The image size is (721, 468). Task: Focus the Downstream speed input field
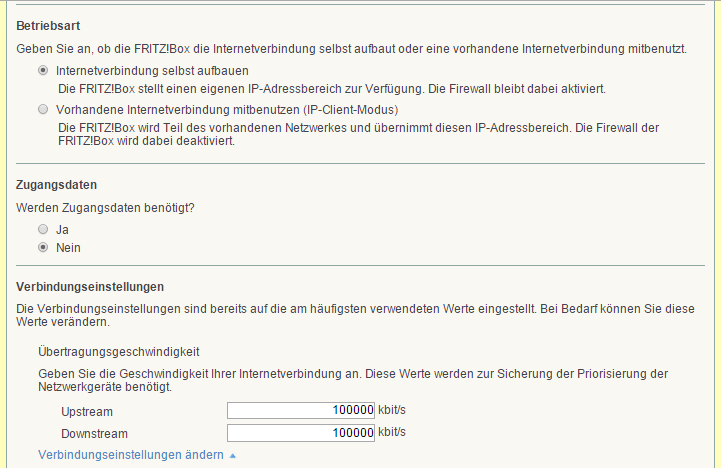click(300, 432)
